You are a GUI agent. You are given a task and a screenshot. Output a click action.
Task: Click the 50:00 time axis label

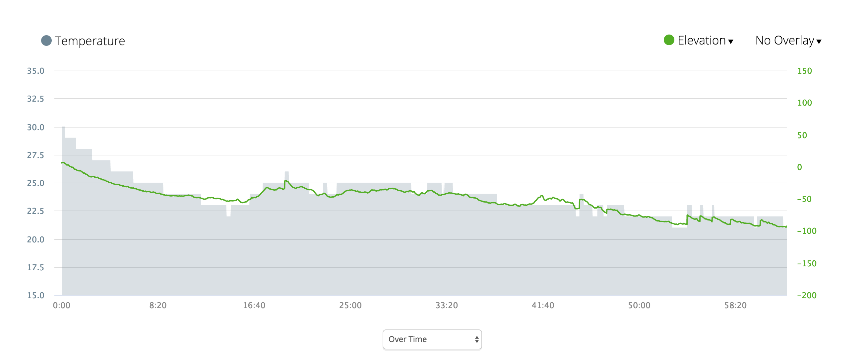(x=639, y=305)
